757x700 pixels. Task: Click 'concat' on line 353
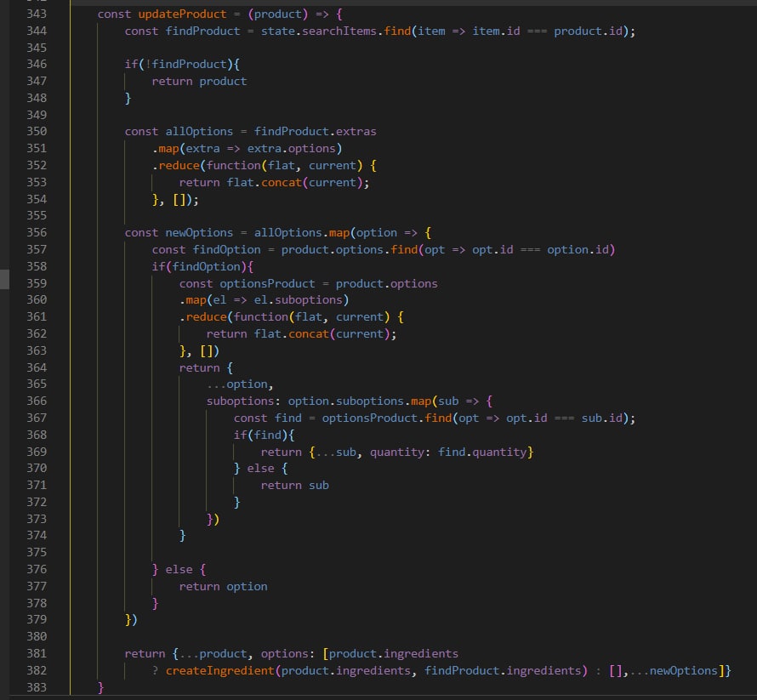[x=281, y=183]
